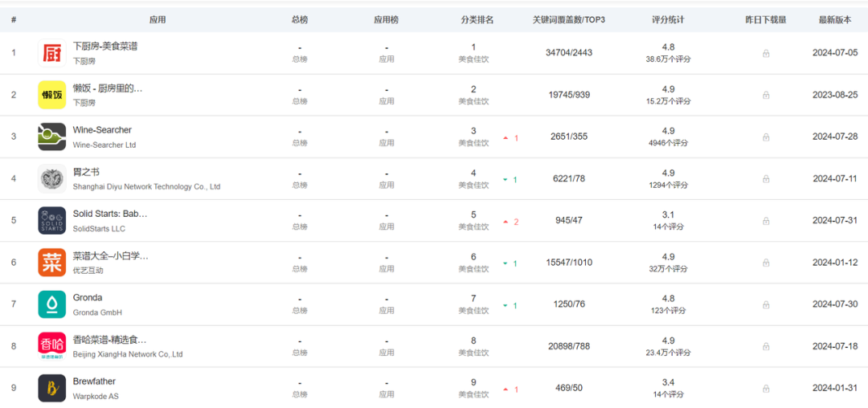The image size is (868, 408).
Task: Open the 下厨房-美食菜谱 app title link
Action: (105, 47)
